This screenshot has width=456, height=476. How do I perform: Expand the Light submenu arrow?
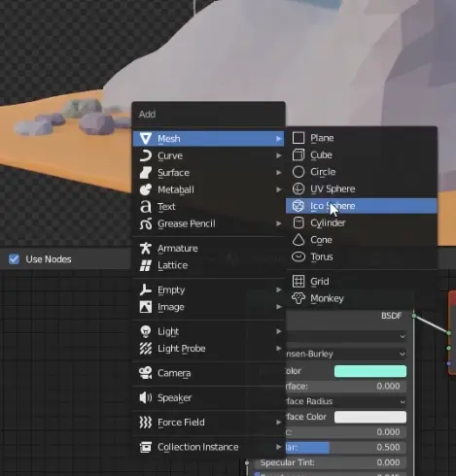click(x=279, y=331)
